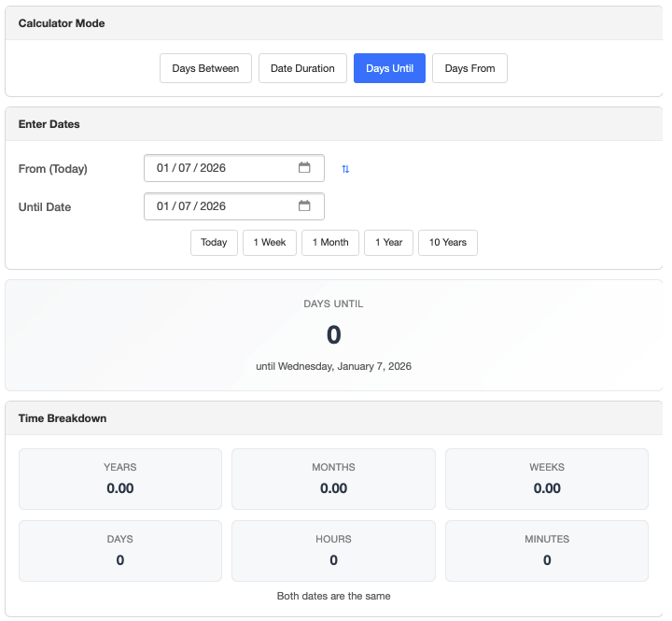Switch to Date Duration mode
Viewport: 672px width, 621px height.
click(302, 68)
